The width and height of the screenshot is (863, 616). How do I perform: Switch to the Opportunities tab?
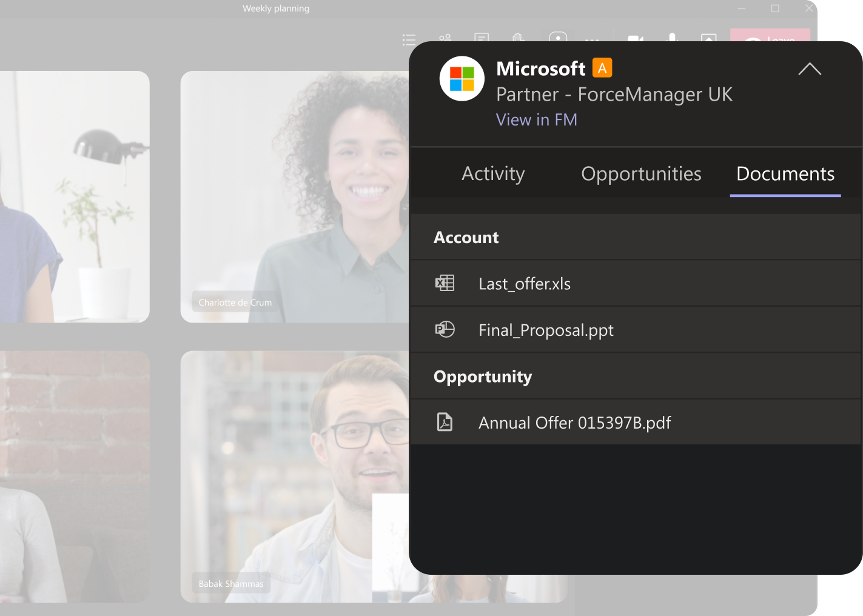(641, 174)
